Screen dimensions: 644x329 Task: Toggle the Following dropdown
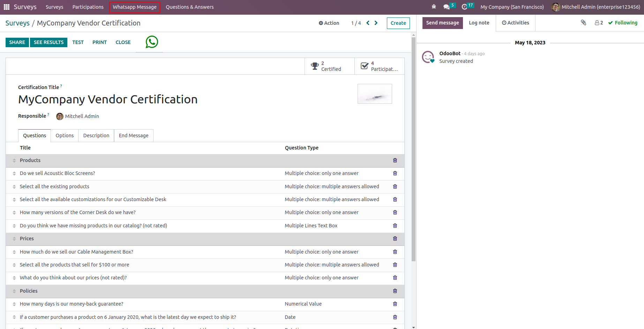(623, 23)
